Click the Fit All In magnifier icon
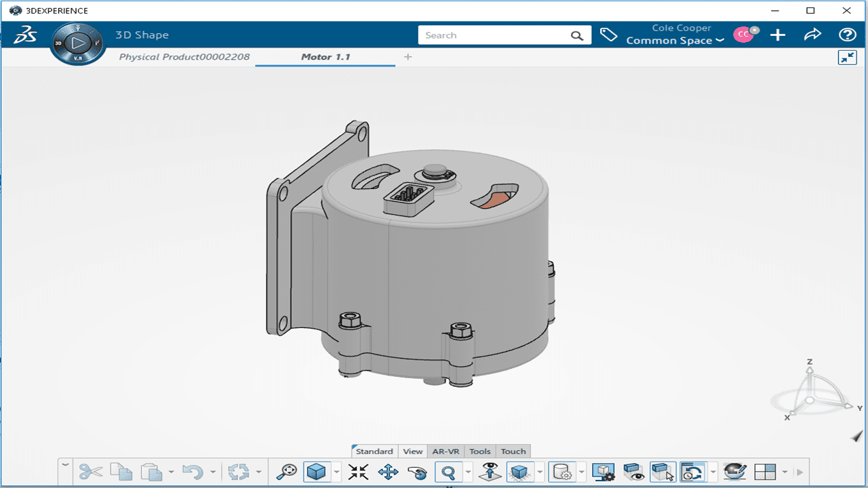Viewport: 868px width, 488px height. pyautogui.click(x=286, y=472)
